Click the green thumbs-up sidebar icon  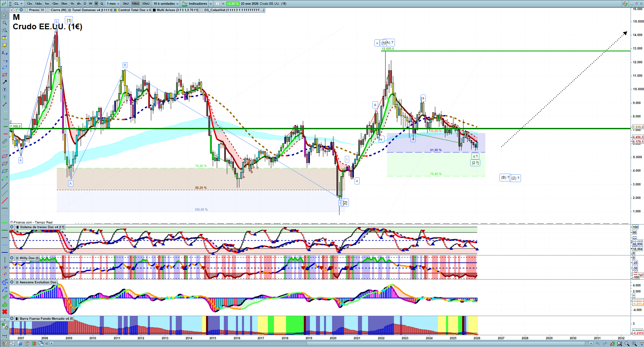click(5, 304)
